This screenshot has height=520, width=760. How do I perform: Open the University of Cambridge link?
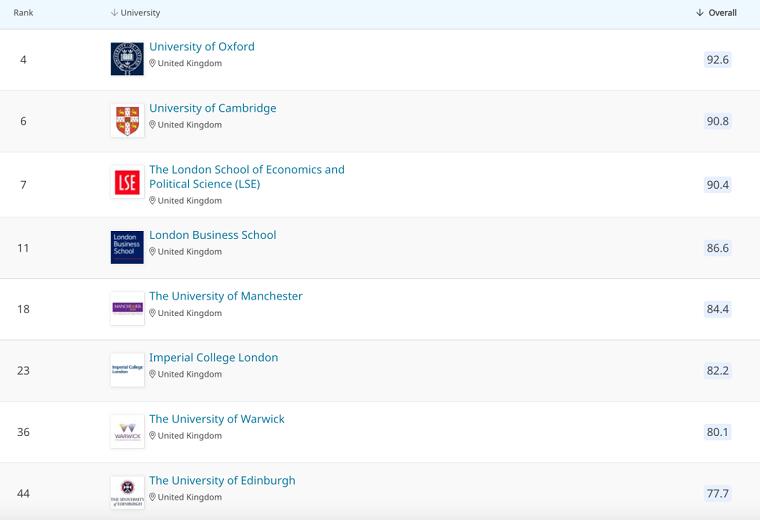(x=213, y=108)
